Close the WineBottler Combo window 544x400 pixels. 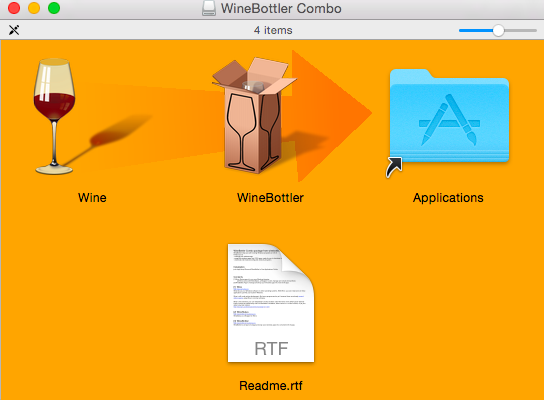tap(14, 8)
